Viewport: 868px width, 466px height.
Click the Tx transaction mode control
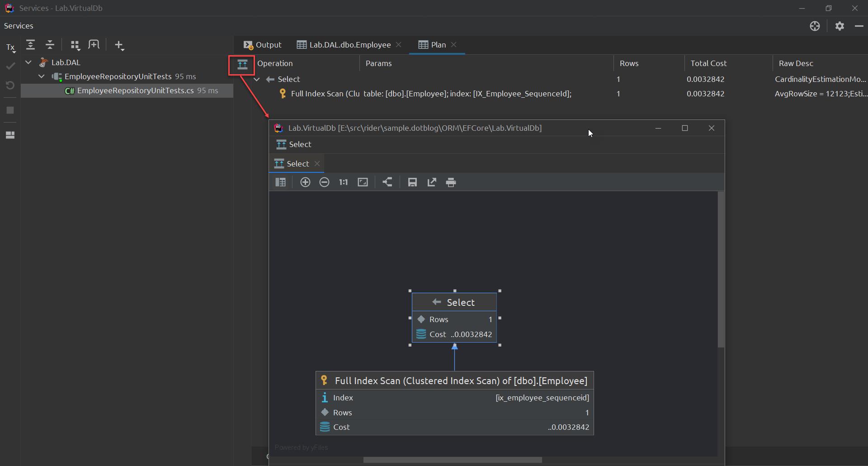(10, 48)
